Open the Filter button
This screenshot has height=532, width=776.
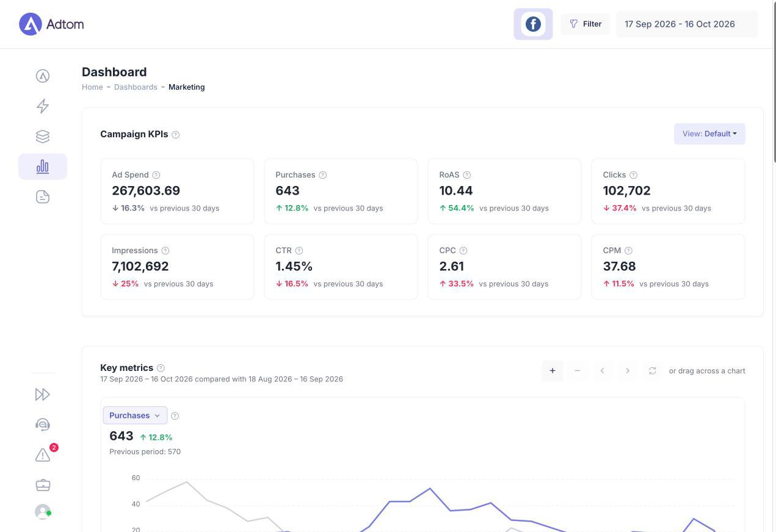586,24
